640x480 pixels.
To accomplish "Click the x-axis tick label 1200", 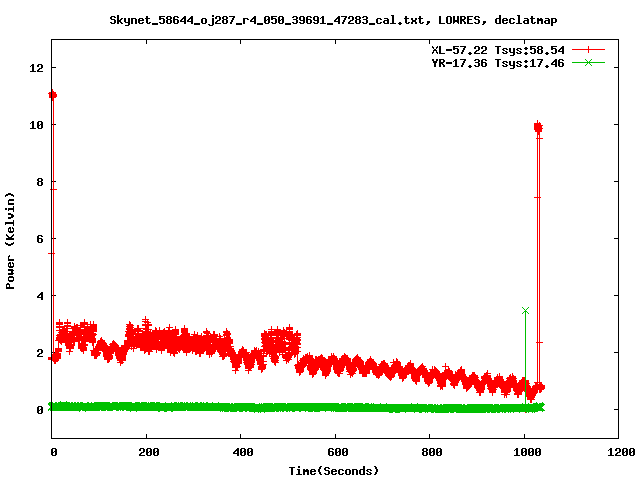I will click(621, 452).
